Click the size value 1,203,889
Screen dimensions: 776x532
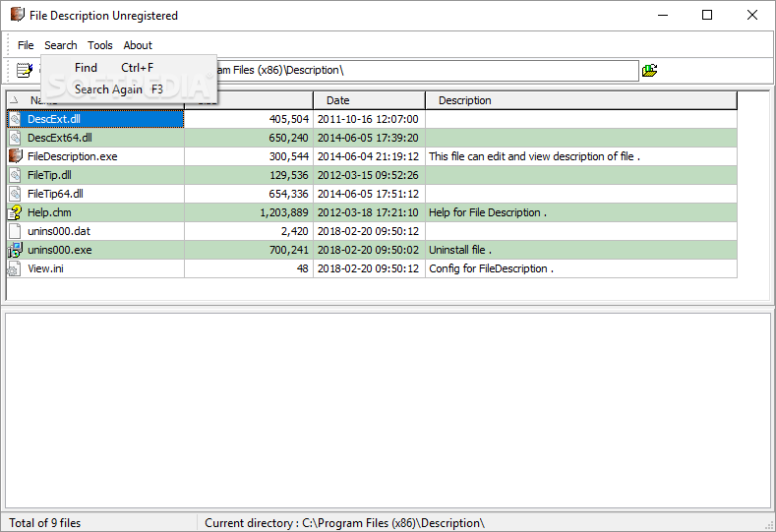click(284, 212)
